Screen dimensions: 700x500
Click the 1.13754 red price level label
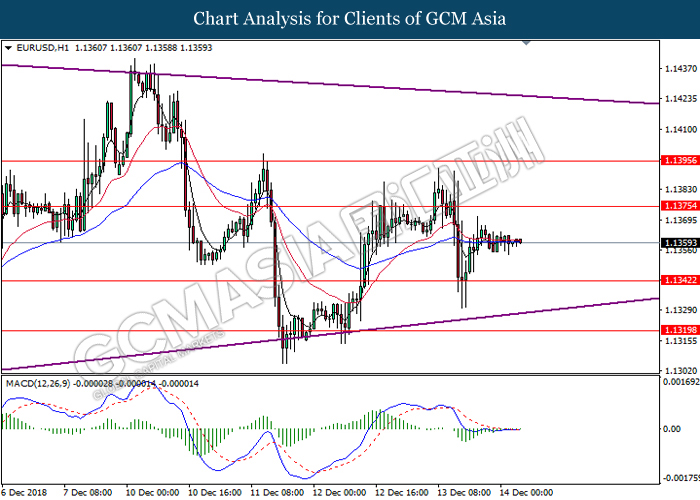click(x=680, y=206)
